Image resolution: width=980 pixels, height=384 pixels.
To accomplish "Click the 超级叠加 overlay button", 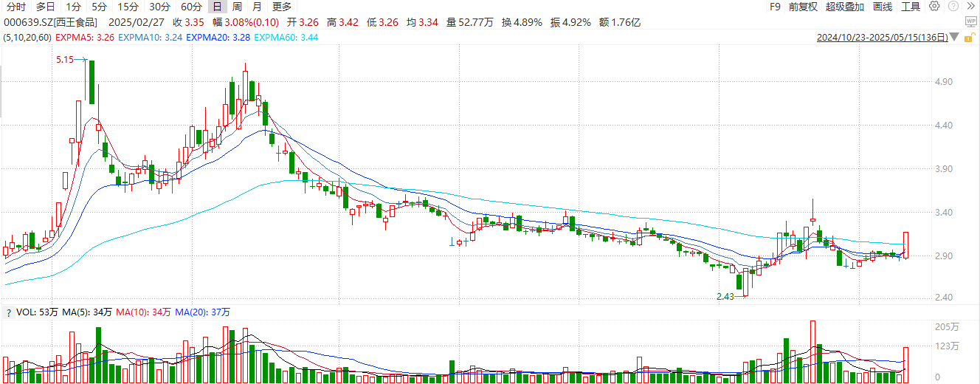I will click(x=846, y=7).
